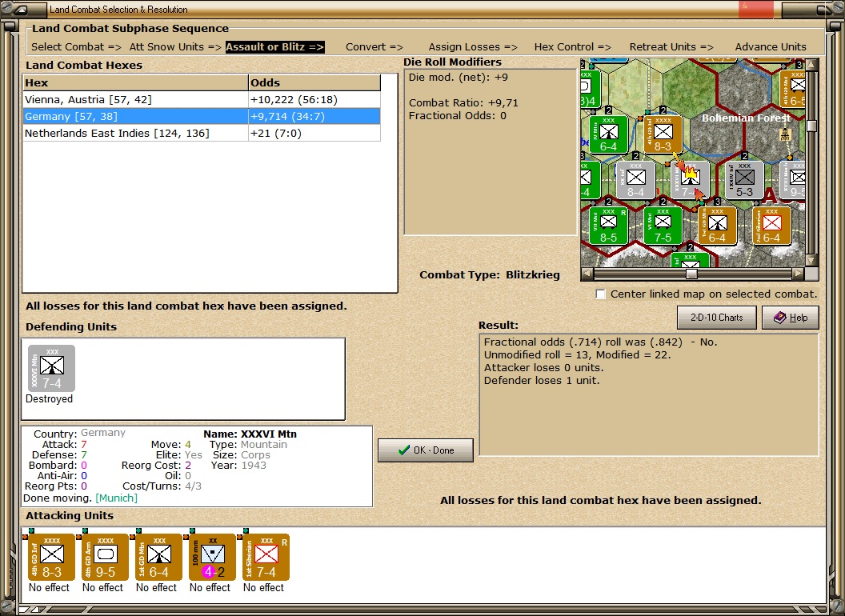Viewport: 845px width, 616px height.
Task: Click the 2nd Siberian 6-4 counter on map
Action: pos(771,226)
